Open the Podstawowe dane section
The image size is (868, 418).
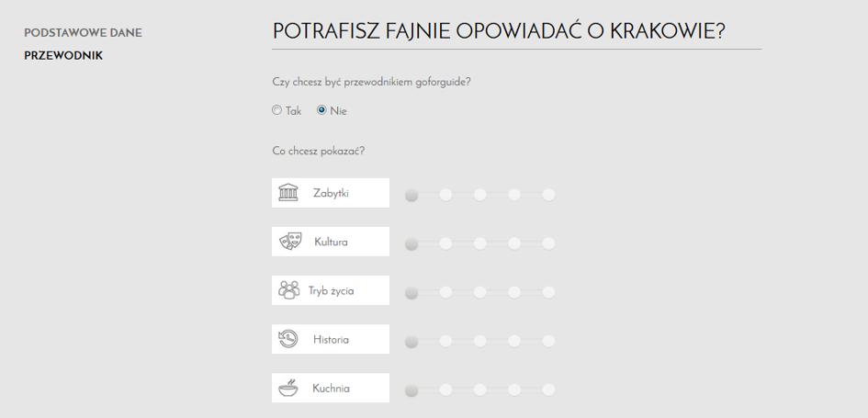(x=83, y=33)
